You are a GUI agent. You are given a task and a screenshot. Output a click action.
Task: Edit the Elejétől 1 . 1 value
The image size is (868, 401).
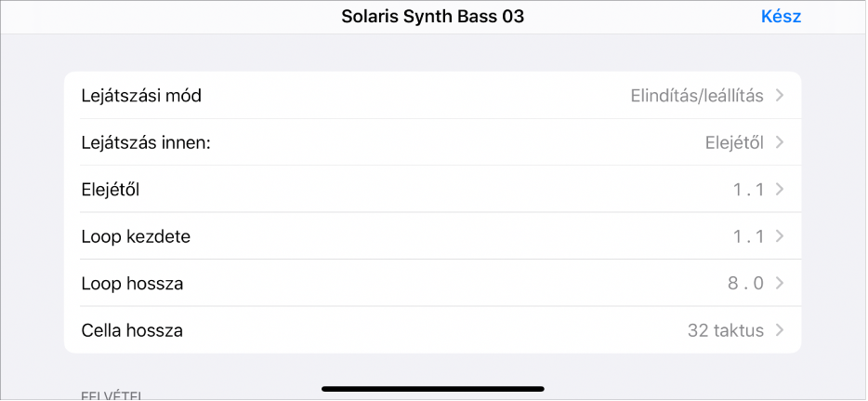click(x=748, y=190)
